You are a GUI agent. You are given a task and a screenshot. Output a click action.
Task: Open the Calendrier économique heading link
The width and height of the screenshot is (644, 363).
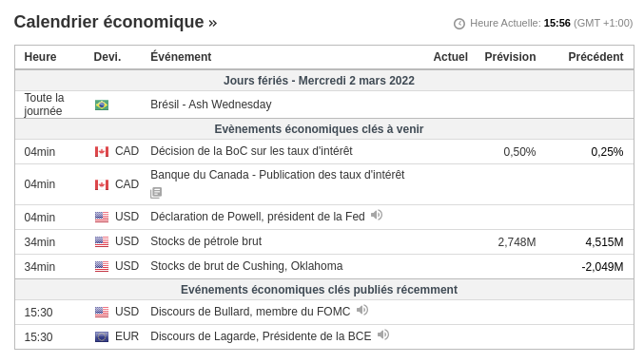[115, 22]
